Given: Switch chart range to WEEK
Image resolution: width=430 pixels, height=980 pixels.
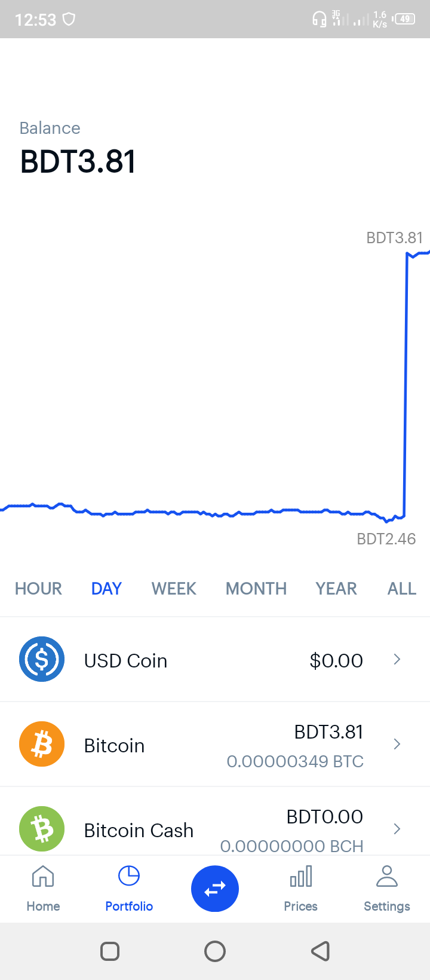Looking at the screenshot, I should 174,589.
